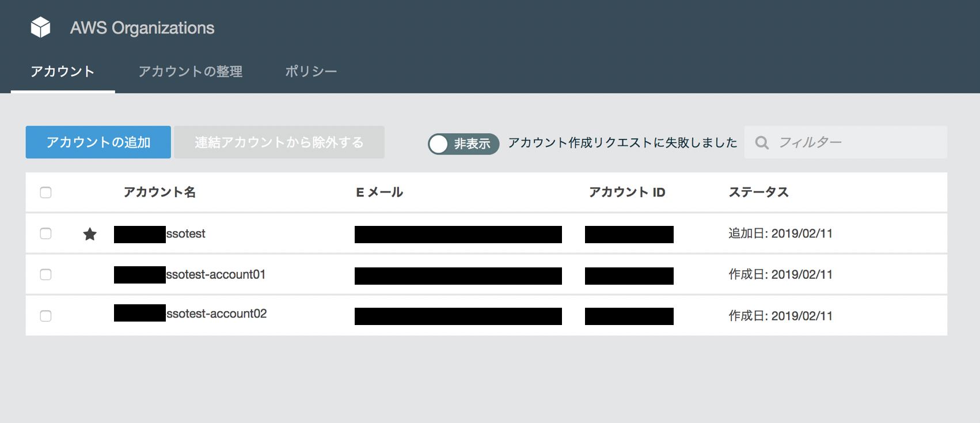Image resolution: width=980 pixels, height=423 pixels.
Task: Open the ssotest-account01 account name
Action: (215, 274)
